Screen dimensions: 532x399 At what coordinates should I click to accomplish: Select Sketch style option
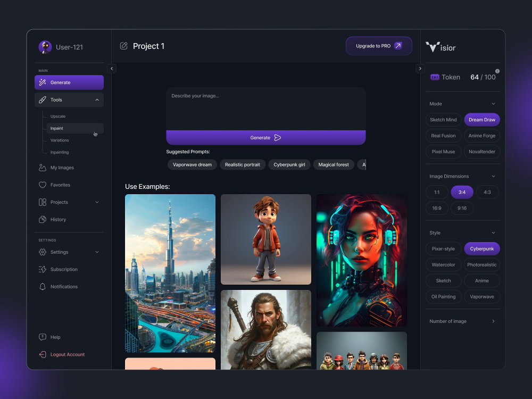(x=443, y=280)
